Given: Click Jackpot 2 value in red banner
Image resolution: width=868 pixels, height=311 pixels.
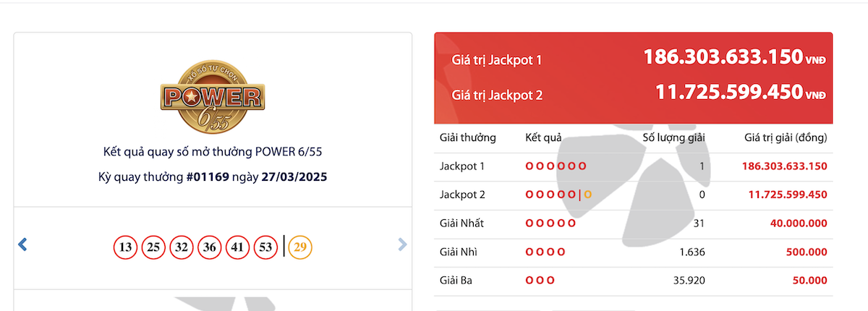Looking at the screenshot, I should pyautogui.click(x=729, y=93).
